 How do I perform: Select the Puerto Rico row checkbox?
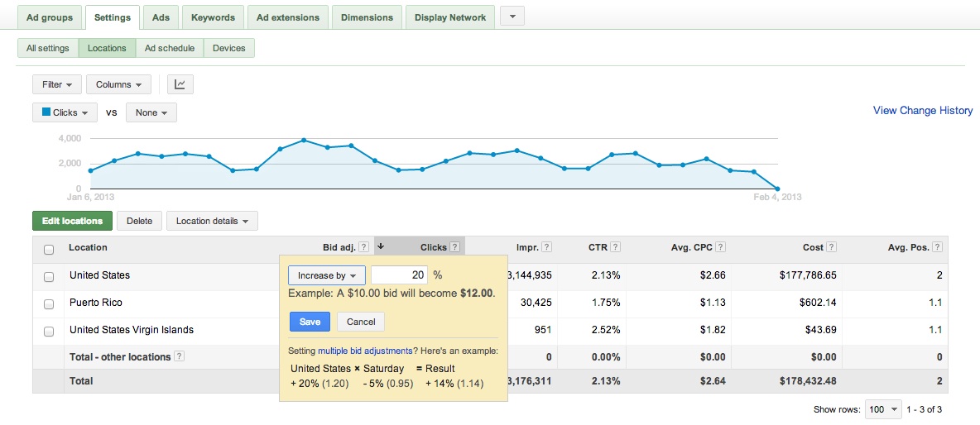[49, 303]
